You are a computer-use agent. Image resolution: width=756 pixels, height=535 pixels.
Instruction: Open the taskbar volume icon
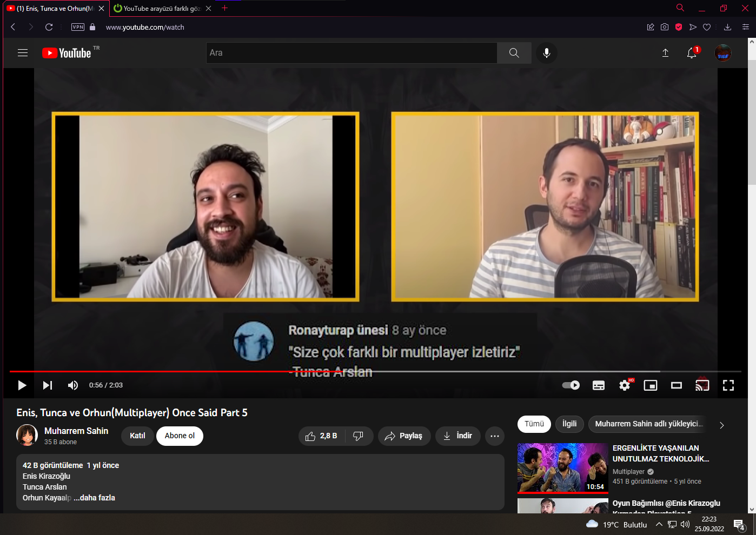pos(685,524)
